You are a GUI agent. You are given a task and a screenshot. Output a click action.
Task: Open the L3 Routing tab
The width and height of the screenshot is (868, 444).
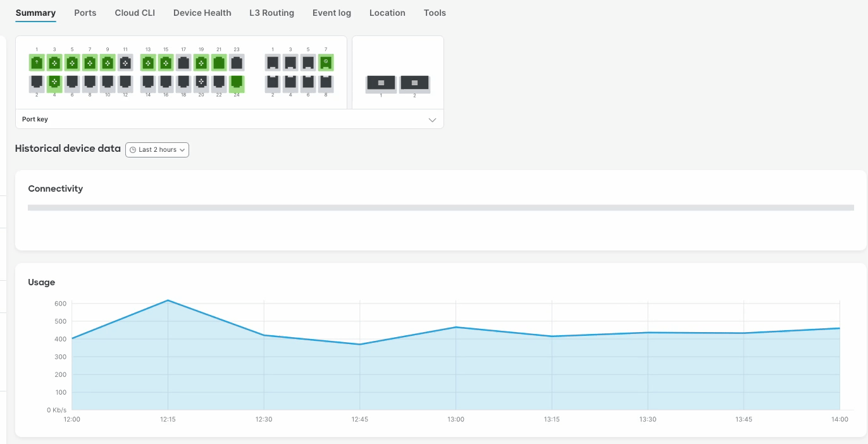point(271,13)
